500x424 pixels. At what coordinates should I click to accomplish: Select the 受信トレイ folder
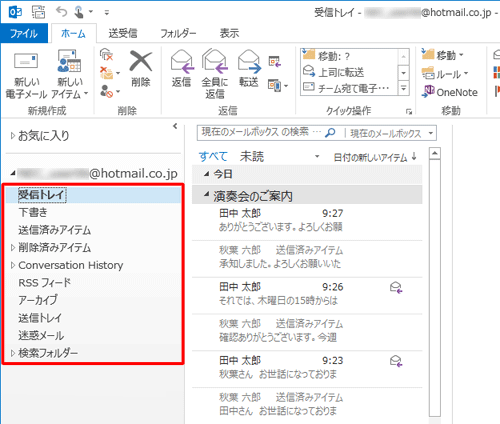point(93,195)
